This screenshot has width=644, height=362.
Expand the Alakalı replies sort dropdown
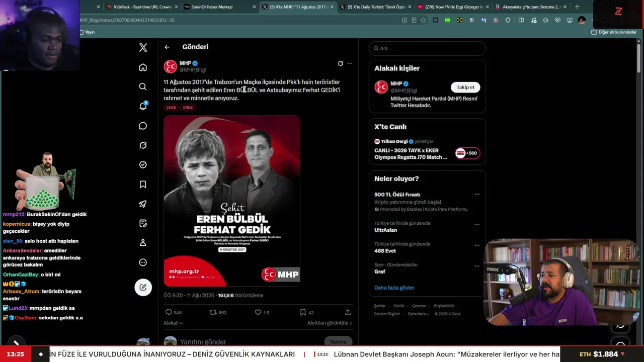point(173,323)
